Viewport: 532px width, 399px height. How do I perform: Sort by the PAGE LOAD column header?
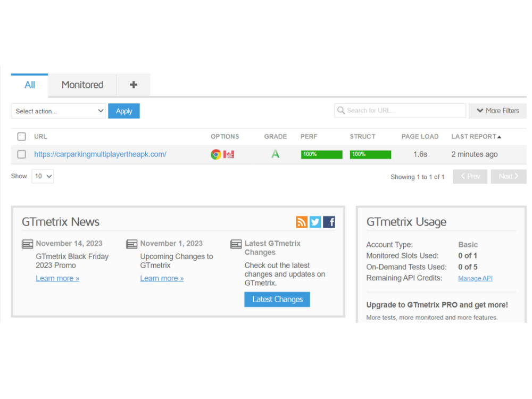(x=420, y=136)
